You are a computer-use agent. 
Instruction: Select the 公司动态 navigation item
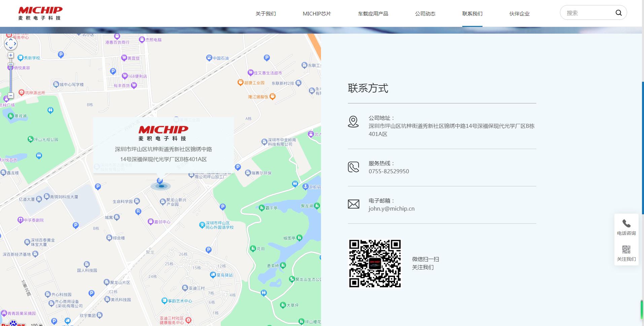[x=425, y=14]
